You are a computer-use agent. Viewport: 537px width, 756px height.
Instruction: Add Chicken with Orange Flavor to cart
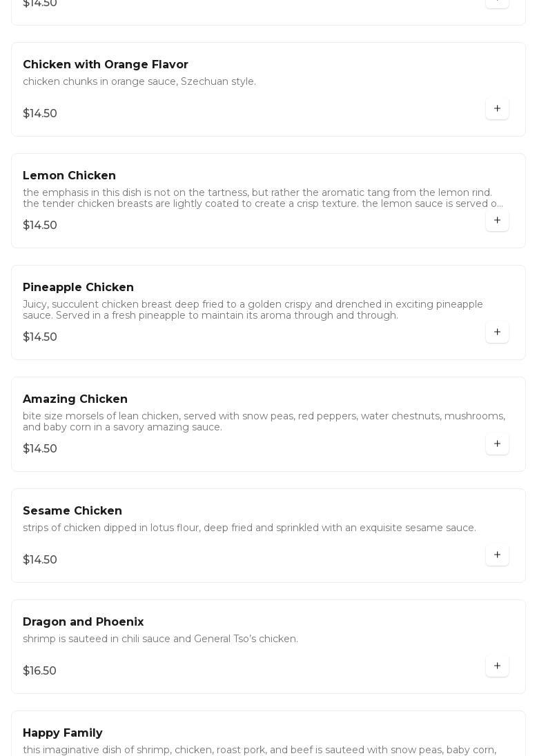[497, 109]
